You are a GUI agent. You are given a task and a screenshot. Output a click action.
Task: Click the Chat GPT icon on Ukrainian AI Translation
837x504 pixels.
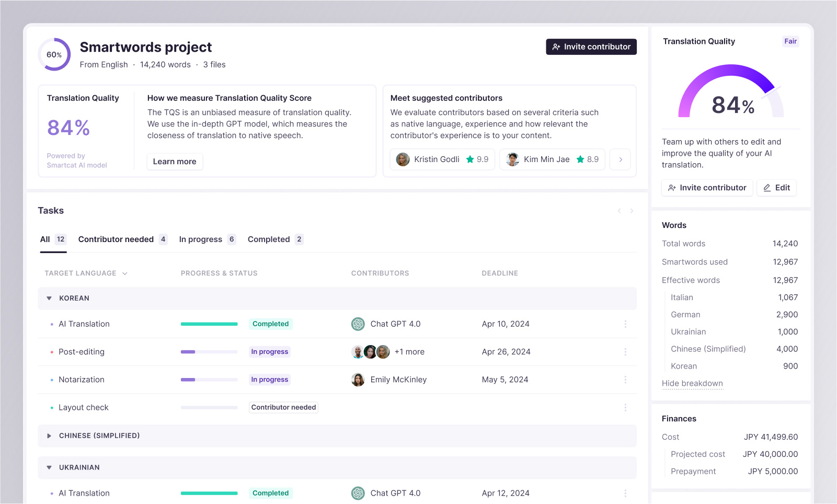(x=358, y=492)
